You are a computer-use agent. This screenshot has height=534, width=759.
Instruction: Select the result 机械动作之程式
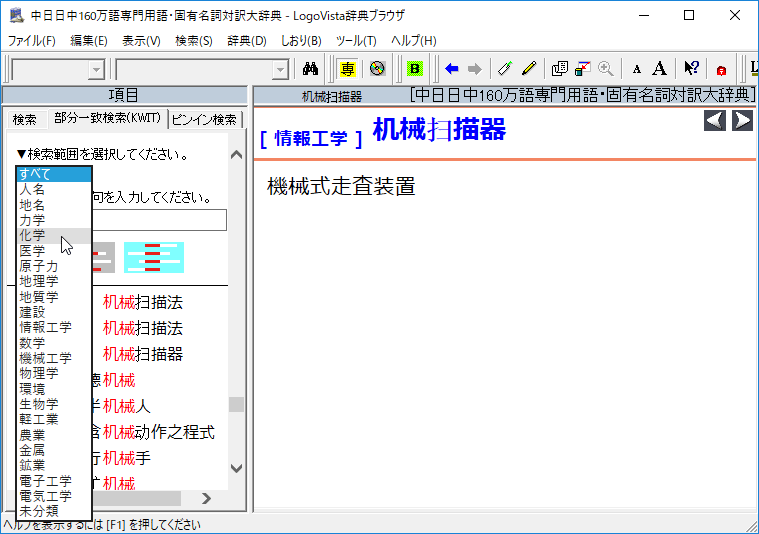(158, 432)
